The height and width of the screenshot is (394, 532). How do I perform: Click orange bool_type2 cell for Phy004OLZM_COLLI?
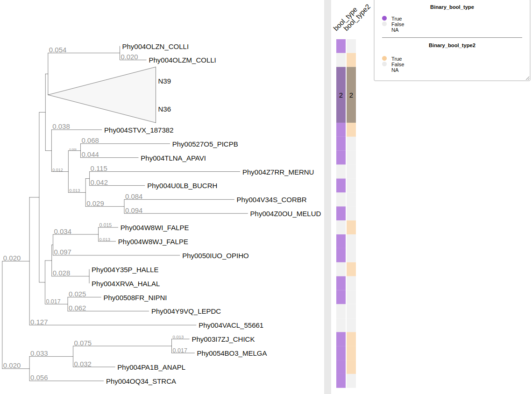pos(351,60)
